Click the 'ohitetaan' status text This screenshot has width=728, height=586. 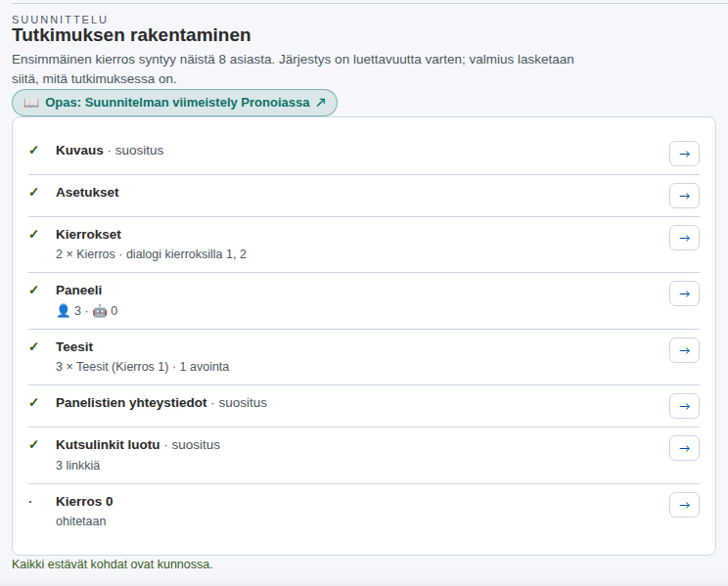(81, 521)
